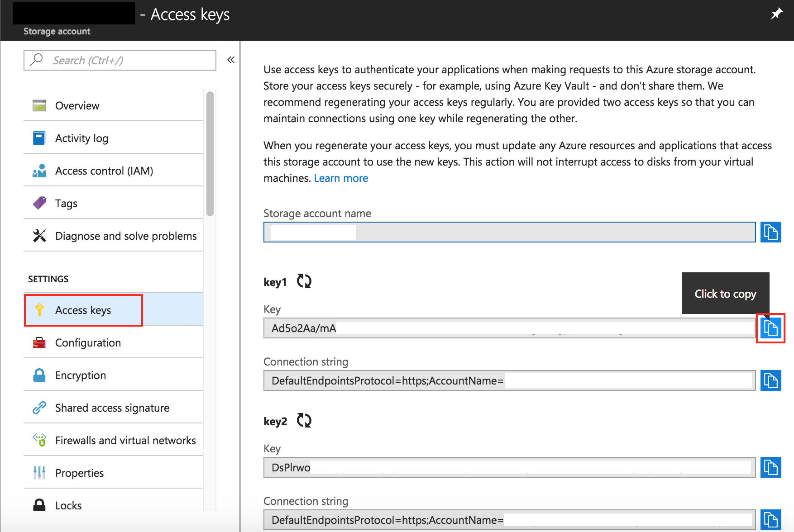This screenshot has height=532, width=794.
Task: Copy the key1 connection string
Action: tap(770, 380)
